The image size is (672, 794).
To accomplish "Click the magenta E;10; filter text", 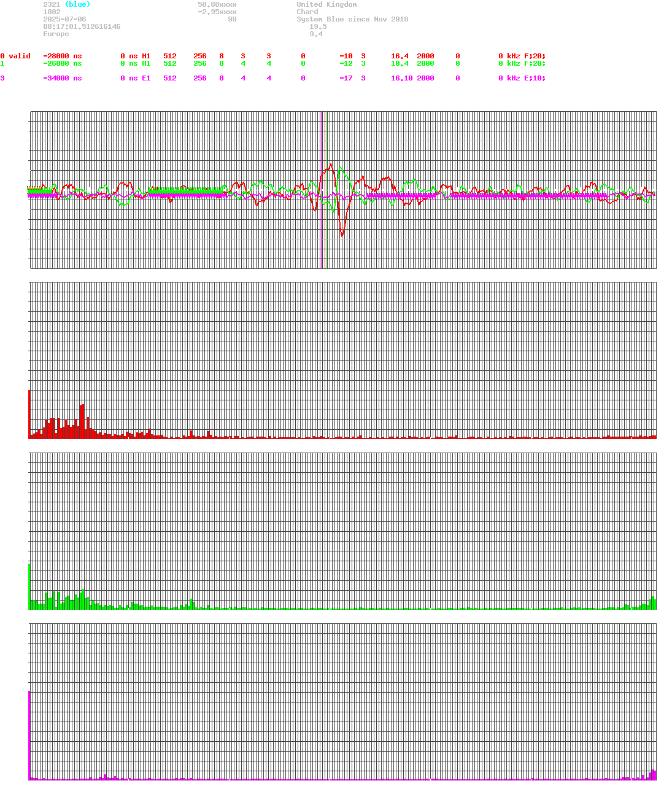I will pyautogui.click(x=535, y=78).
